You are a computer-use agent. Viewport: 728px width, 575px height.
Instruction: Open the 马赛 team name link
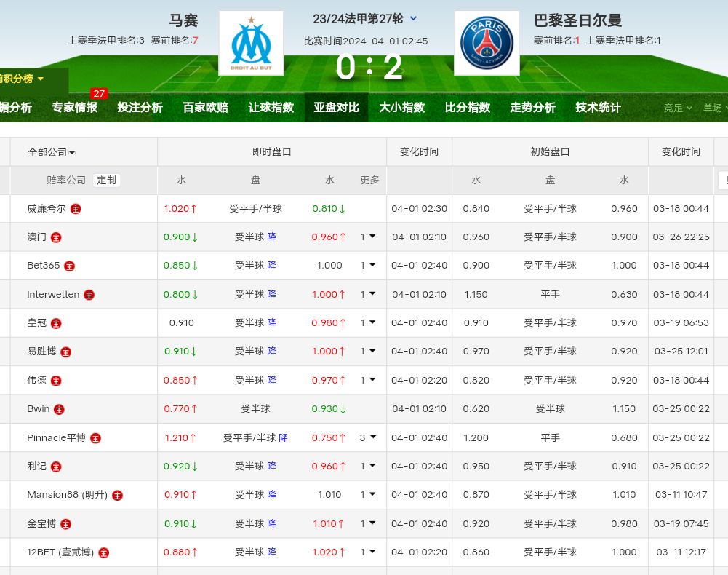coord(183,20)
